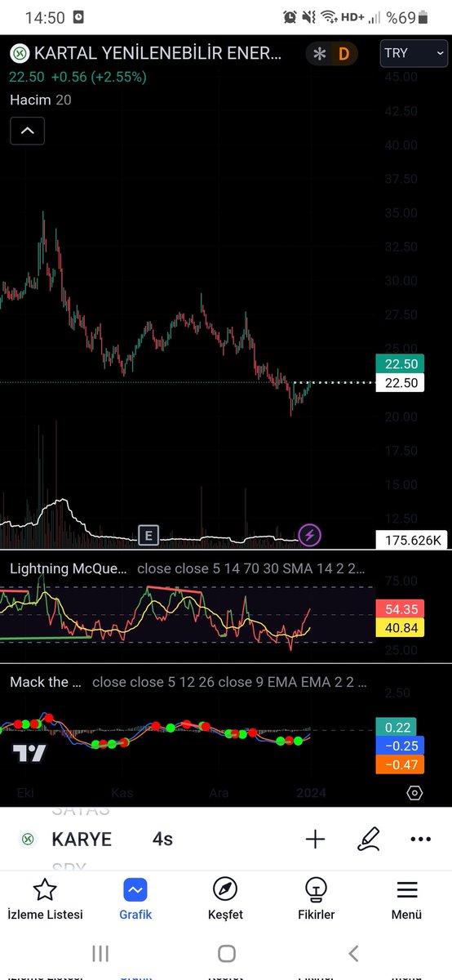Open the Menü tab

tap(406, 900)
